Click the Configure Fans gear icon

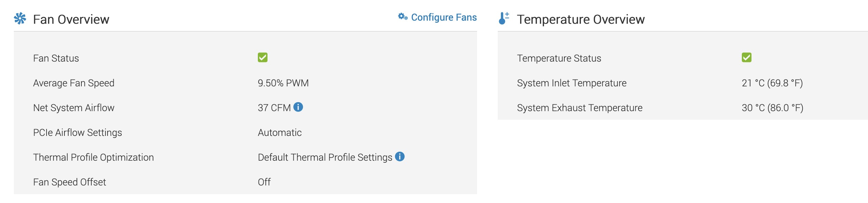(x=403, y=17)
